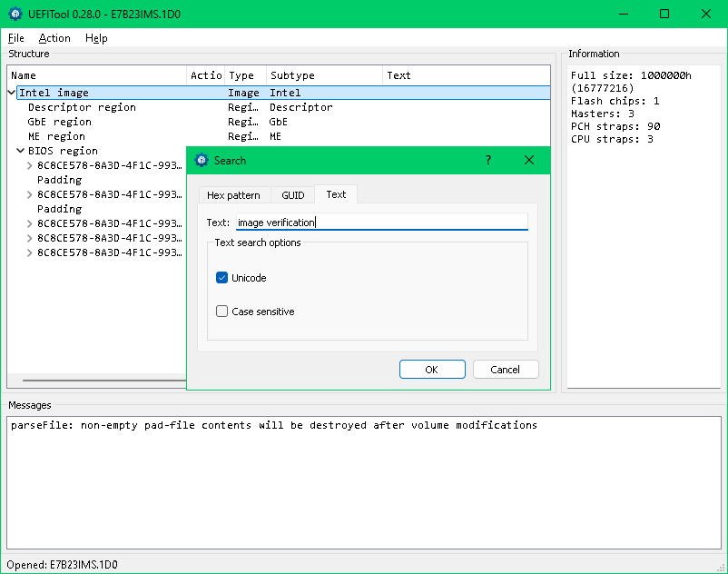Click the 'Descriptor' subtype cell
Image resolution: width=728 pixels, height=574 pixels.
click(x=300, y=107)
